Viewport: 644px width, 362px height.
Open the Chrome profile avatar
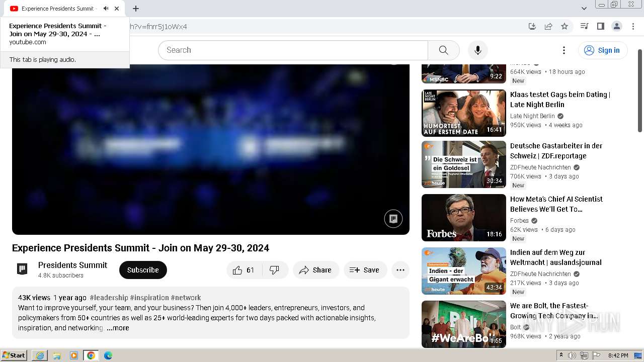coord(616,26)
